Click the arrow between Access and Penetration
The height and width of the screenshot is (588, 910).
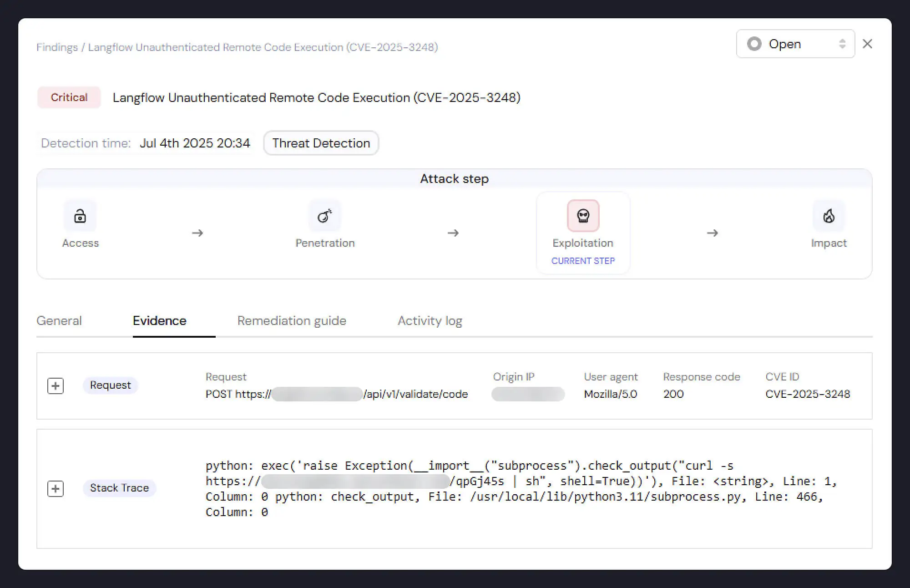tap(197, 233)
